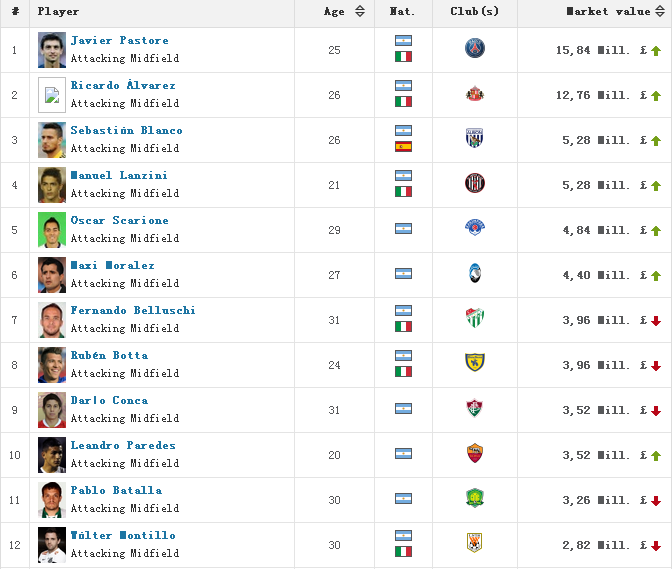
Task: Open Leandro Paredes player link
Action: point(123,446)
